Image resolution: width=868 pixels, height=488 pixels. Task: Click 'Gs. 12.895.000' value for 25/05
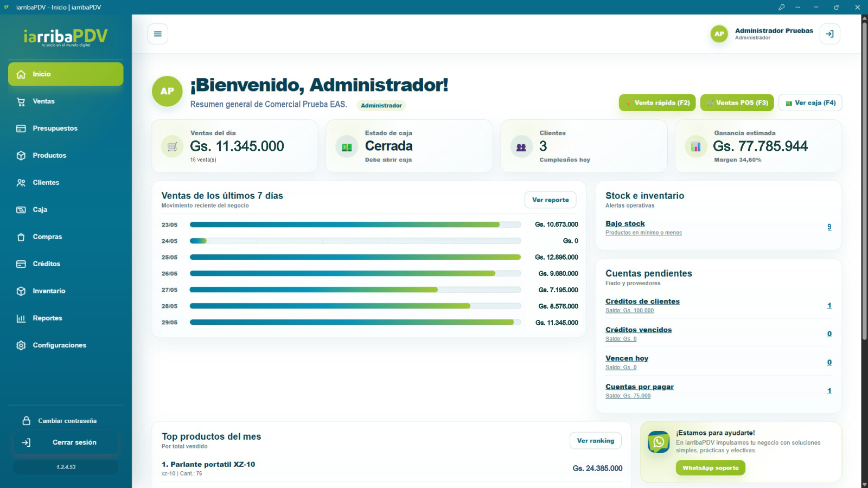[556, 257]
